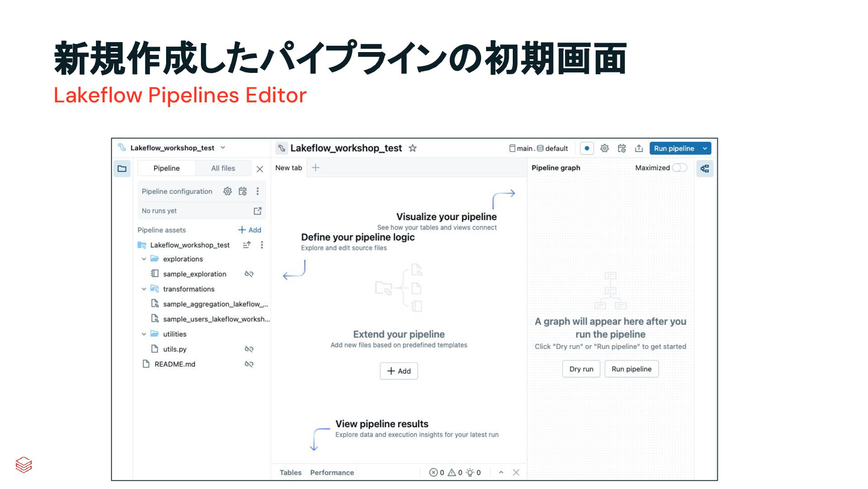Star the Lakeflow_workshop_test pipeline
The height and width of the screenshot is (489, 868).
pos(413,148)
